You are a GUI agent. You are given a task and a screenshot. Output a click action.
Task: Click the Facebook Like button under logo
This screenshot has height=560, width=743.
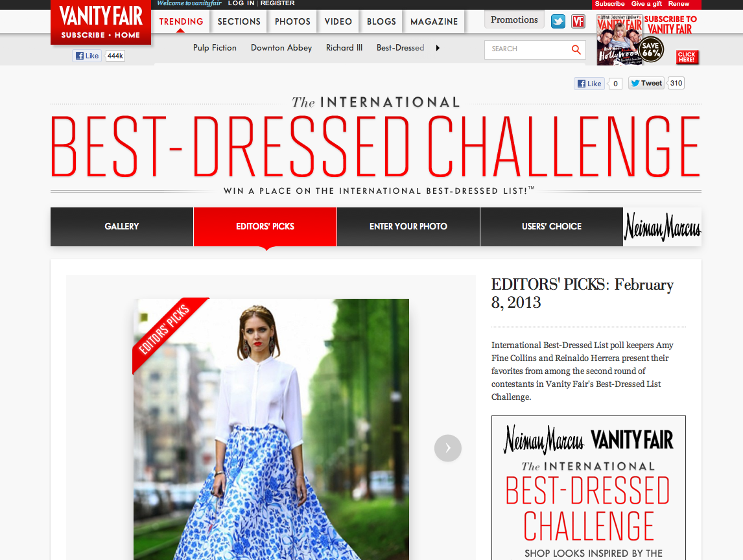click(88, 56)
